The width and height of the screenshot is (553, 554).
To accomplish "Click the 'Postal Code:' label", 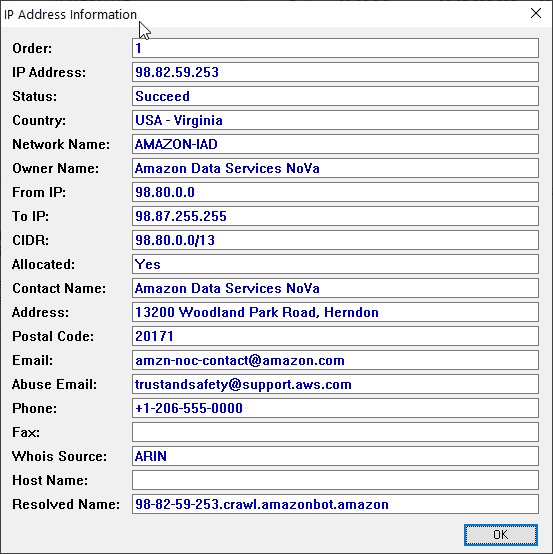I will [53, 337].
